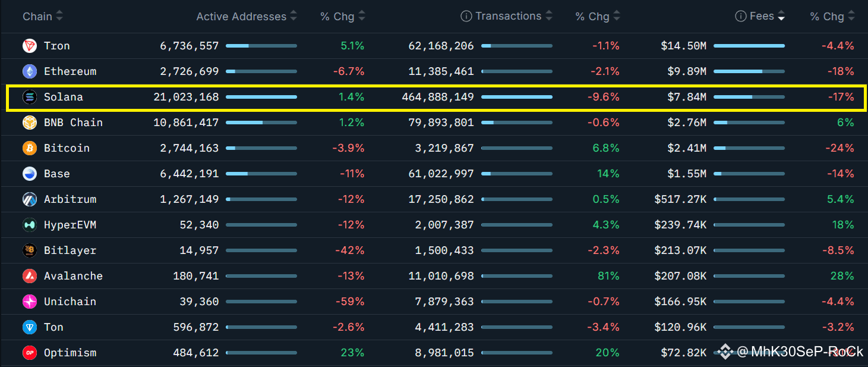The image size is (868, 367).
Task: Click the Avalanche red logo icon
Action: coord(29,276)
